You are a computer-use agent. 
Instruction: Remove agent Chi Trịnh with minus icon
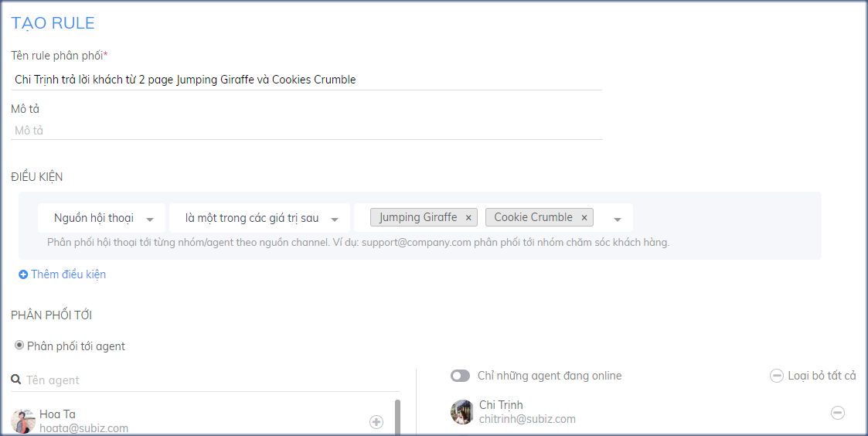pos(837,413)
